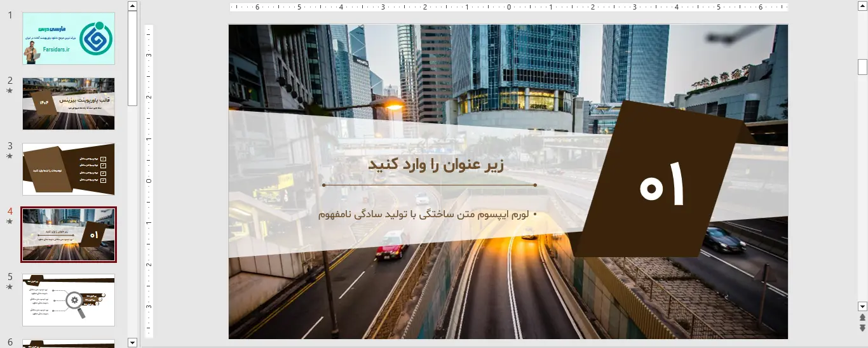Click the animation star under slide 3
Image resolution: width=868 pixels, height=348 pixels.
10,156
